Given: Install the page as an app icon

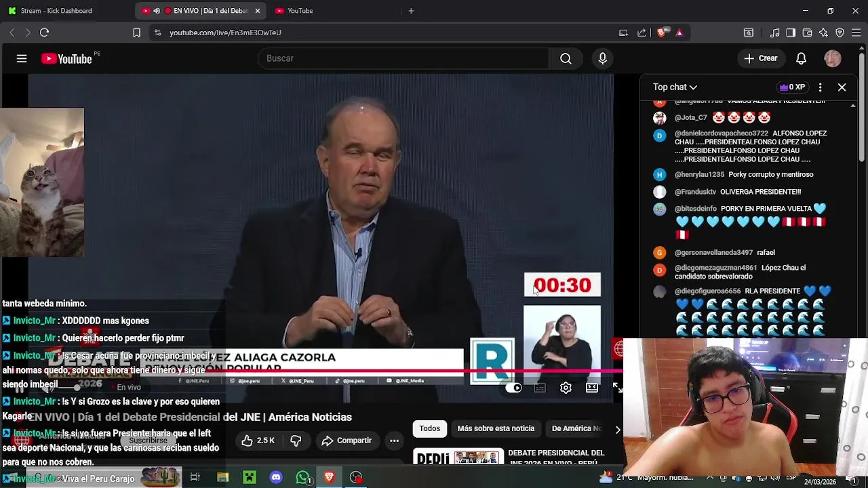Looking at the screenshot, I should tap(623, 33).
